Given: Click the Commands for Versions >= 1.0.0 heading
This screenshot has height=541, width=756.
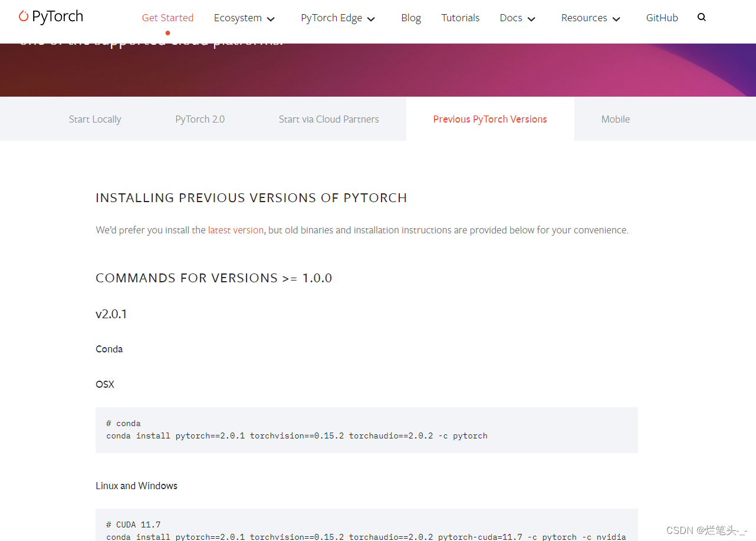Looking at the screenshot, I should (214, 278).
